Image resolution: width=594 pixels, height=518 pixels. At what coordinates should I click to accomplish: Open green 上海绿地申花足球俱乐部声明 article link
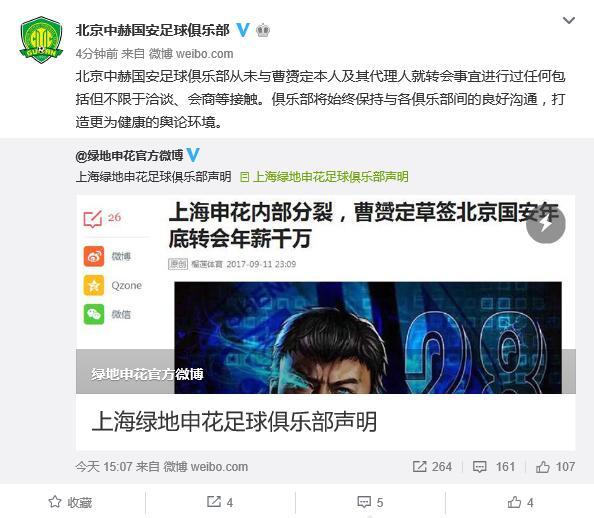[x=324, y=177]
